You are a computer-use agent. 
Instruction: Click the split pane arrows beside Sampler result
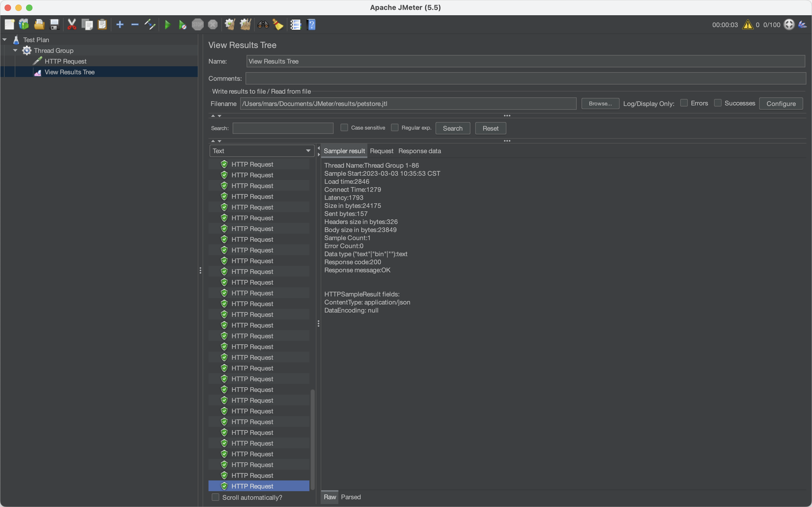coord(319,151)
